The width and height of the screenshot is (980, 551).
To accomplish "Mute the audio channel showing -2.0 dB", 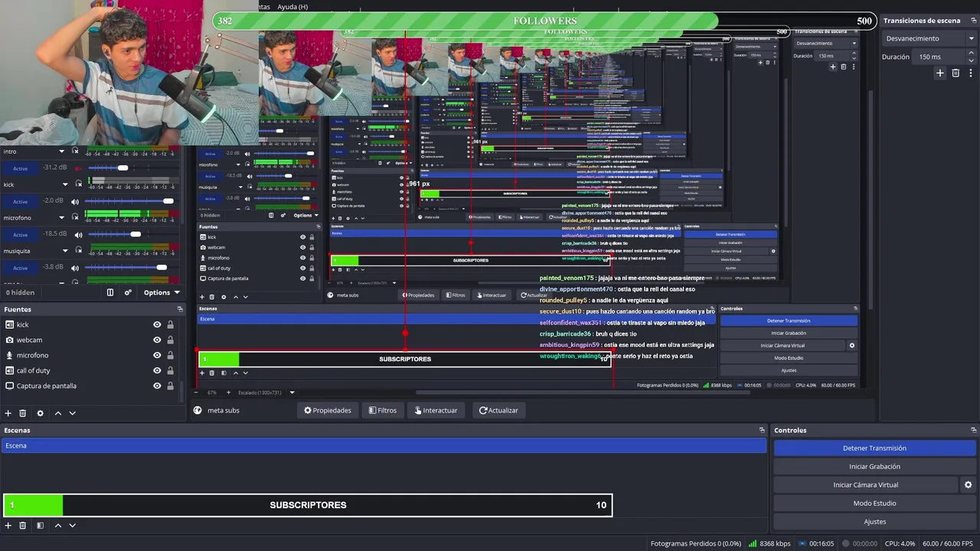I will (75, 201).
